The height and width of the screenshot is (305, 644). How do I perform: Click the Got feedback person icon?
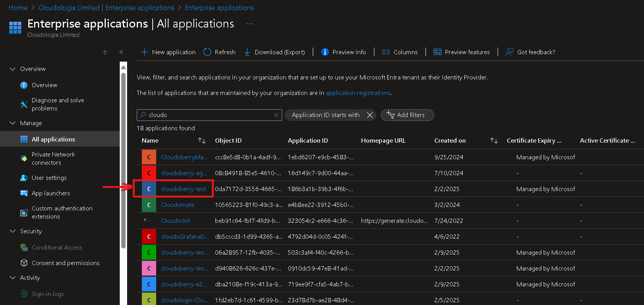[x=510, y=52]
